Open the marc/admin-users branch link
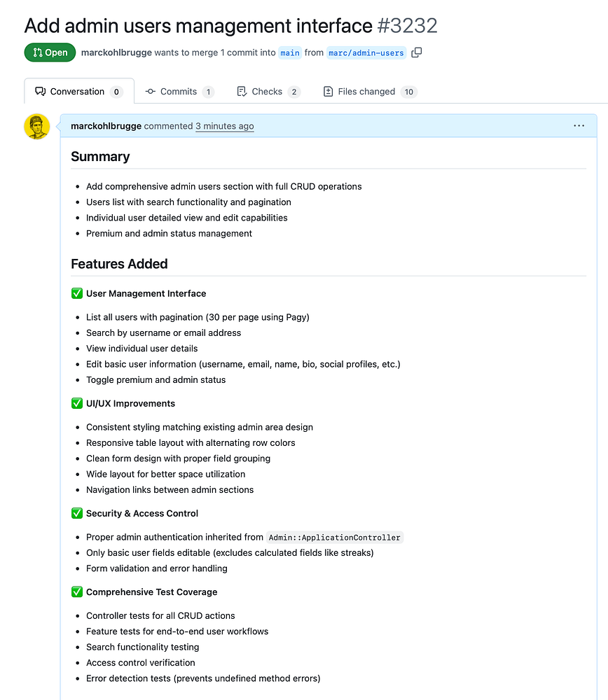The image size is (608, 700). (366, 52)
